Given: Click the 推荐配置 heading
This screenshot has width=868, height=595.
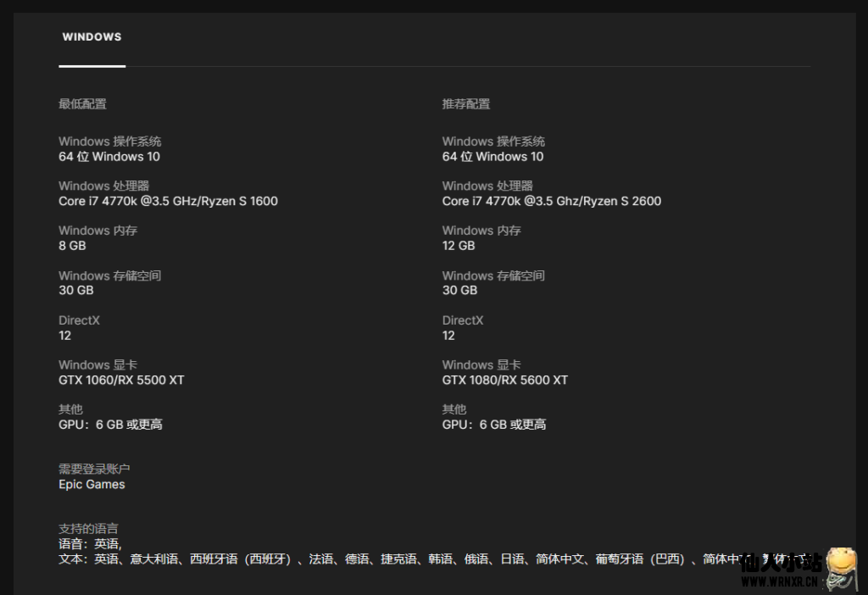Looking at the screenshot, I should [466, 104].
